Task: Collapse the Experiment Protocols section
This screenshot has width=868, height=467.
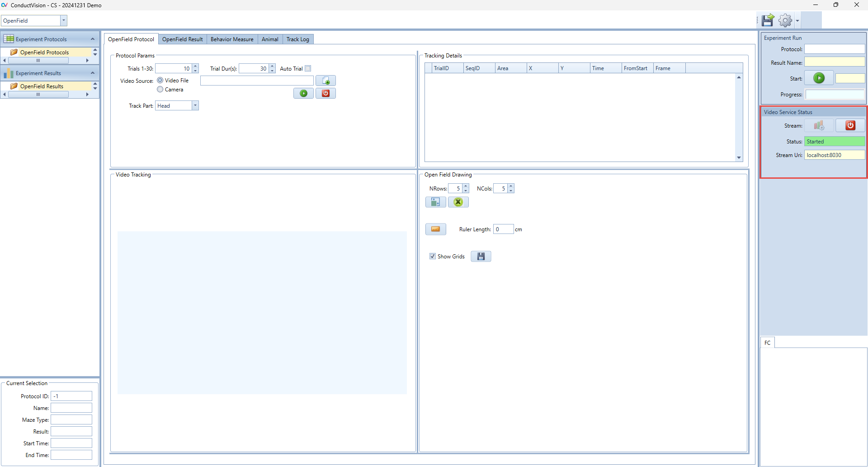Action: click(93, 39)
